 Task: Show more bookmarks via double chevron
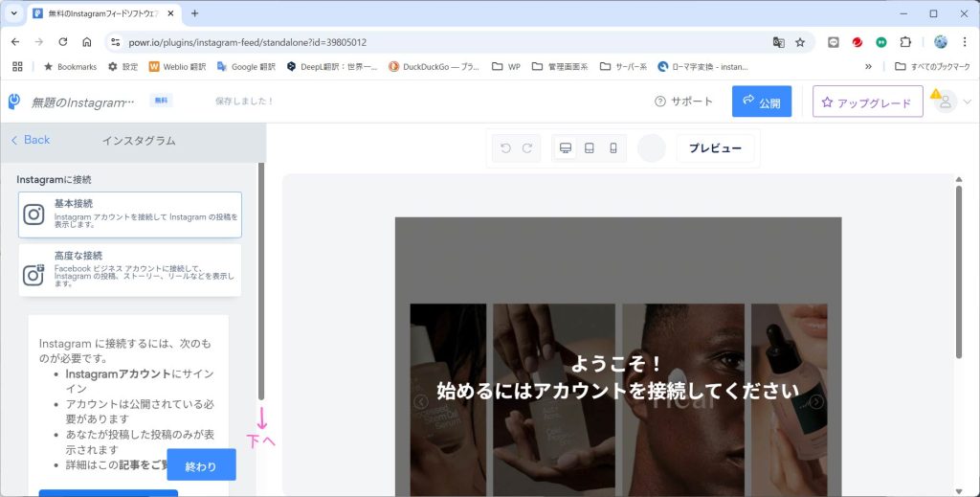(868, 66)
